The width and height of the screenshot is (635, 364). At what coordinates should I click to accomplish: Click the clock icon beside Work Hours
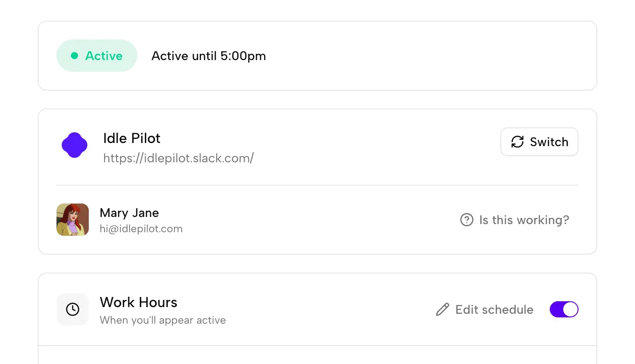pyautogui.click(x=72, y=309)
